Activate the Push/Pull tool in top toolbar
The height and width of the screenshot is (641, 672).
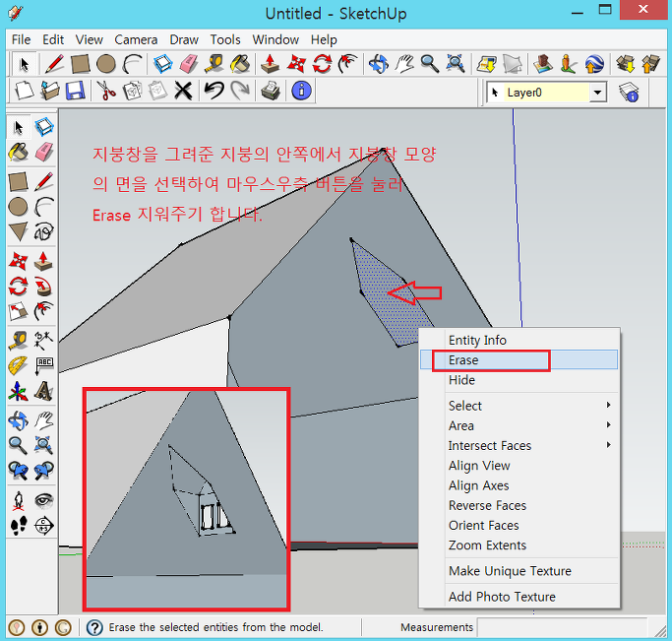click(x=270, y=64)
